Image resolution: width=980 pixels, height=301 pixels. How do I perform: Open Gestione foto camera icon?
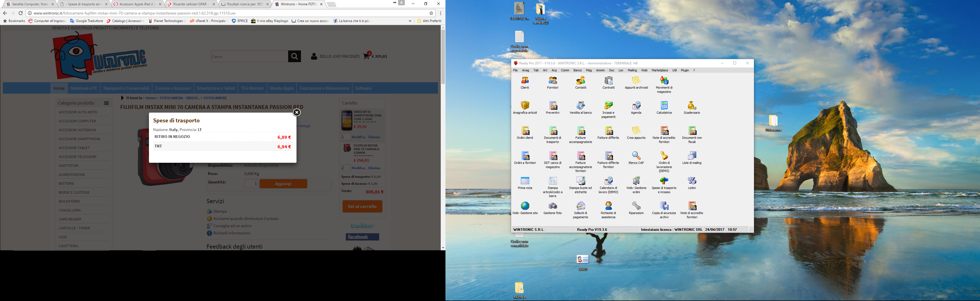pos(553,206)
